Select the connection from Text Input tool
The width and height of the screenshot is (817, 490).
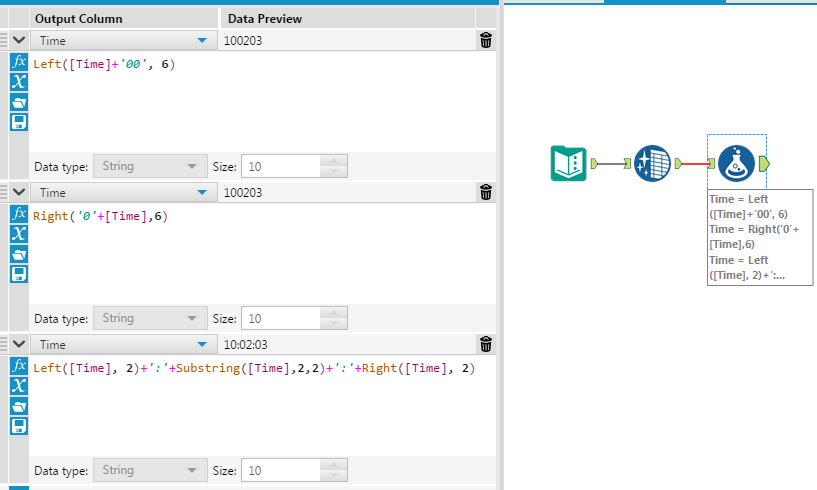pyautogui.click(x=611, y=164)
